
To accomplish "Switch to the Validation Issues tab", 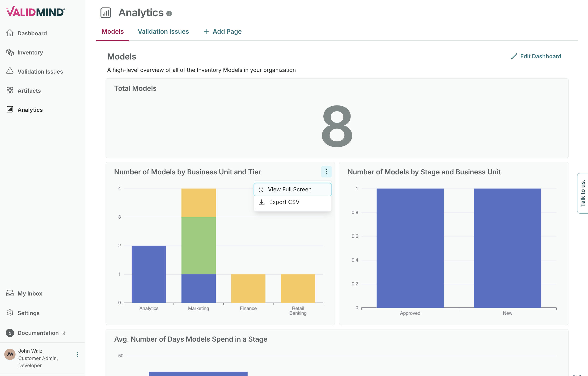I will (x=163, y=31).
